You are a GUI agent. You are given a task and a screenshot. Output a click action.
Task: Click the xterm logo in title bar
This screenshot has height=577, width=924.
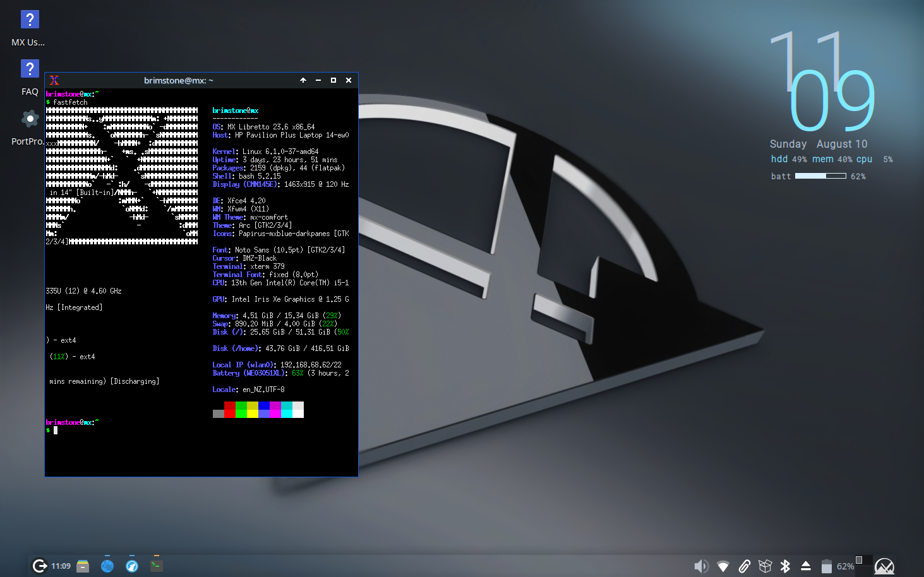(x=54, y=80)
